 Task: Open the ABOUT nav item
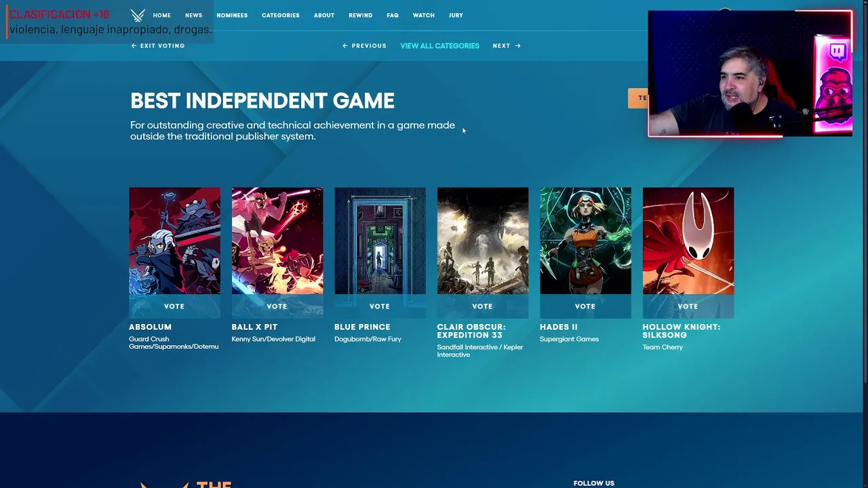323,15
